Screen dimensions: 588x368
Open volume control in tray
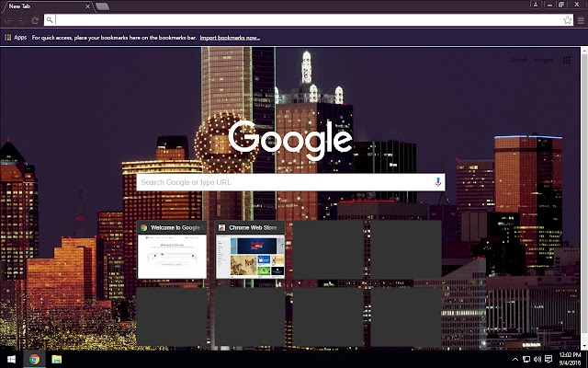pyautogui.click(x=537, y=360)
